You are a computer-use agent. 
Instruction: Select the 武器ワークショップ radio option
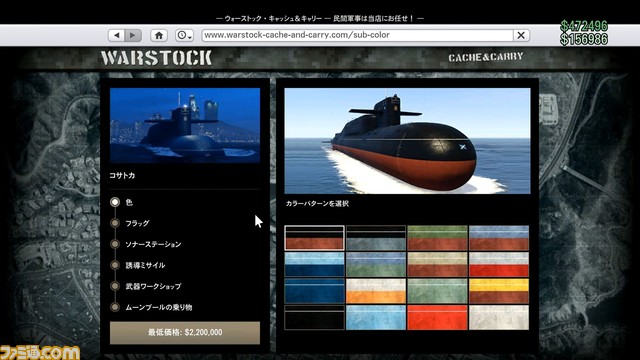(x=115, y=286)
